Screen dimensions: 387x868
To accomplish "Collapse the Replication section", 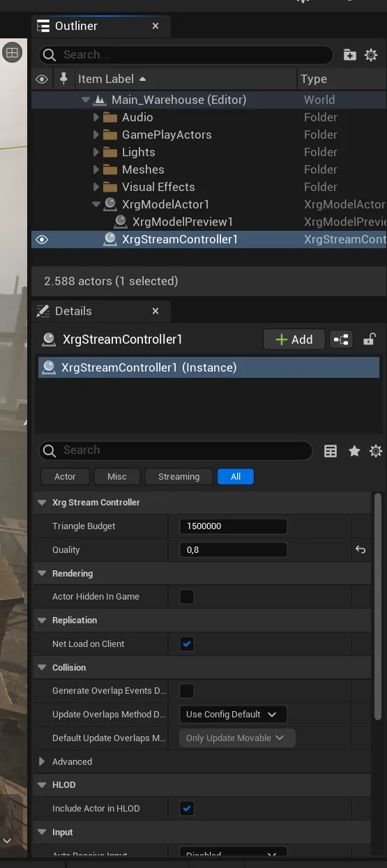I will (x=43, y=620).
